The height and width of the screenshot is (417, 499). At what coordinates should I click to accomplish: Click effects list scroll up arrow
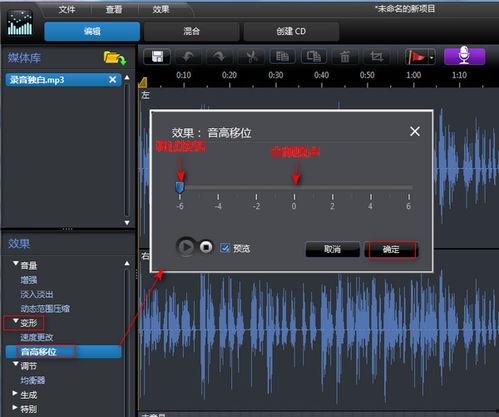click(x=127, y=263)
